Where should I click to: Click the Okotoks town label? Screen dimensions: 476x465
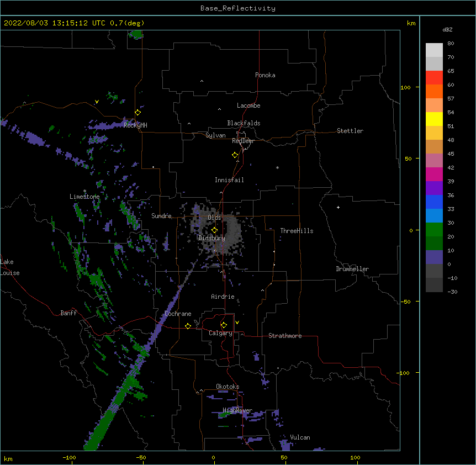(x=228, y=387)
